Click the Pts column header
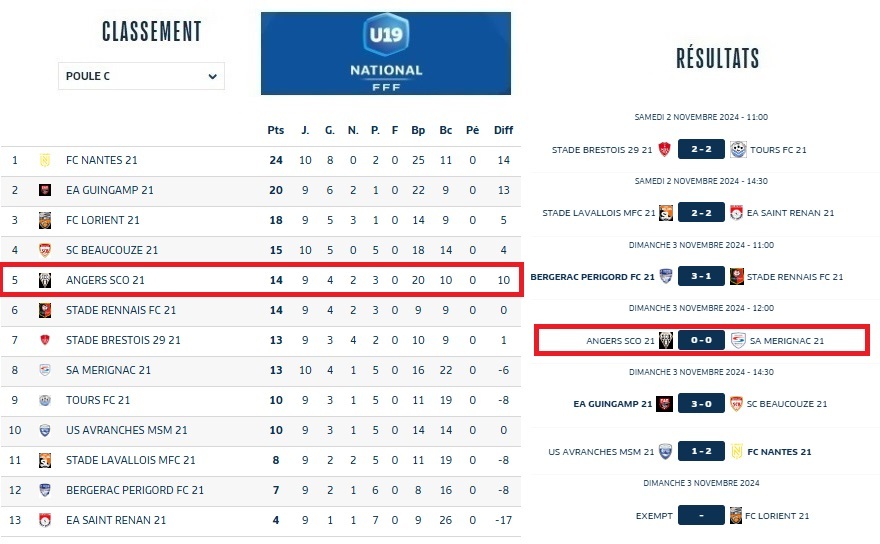Image resolution: width=880 pixels, height=544 pixels. tap(276, 130)
